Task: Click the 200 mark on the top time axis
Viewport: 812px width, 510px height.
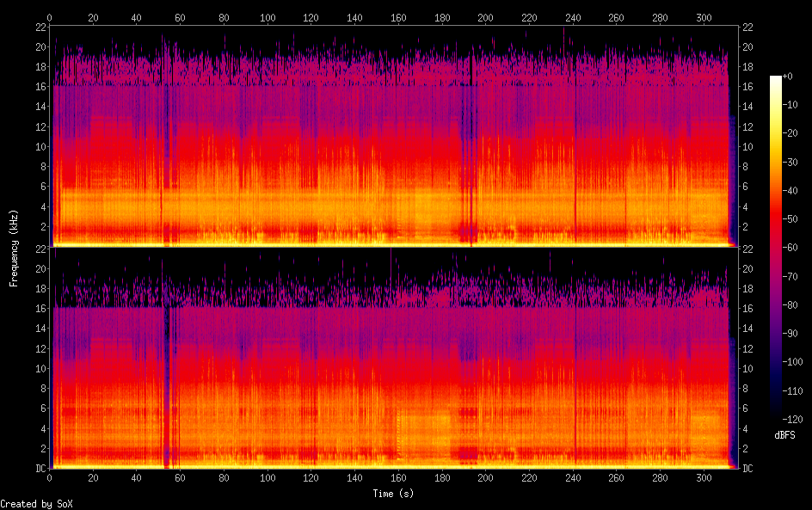Action: click(486, 16)
